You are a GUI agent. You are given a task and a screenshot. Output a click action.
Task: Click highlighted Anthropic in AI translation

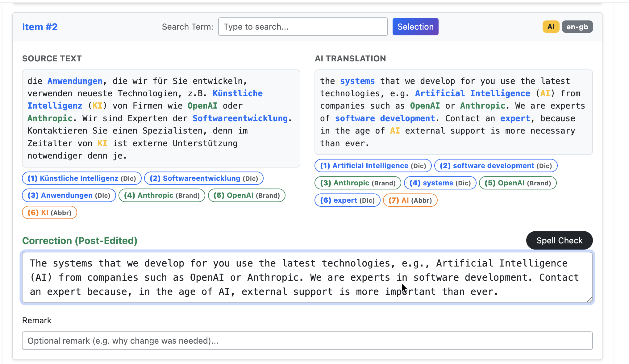482,106
